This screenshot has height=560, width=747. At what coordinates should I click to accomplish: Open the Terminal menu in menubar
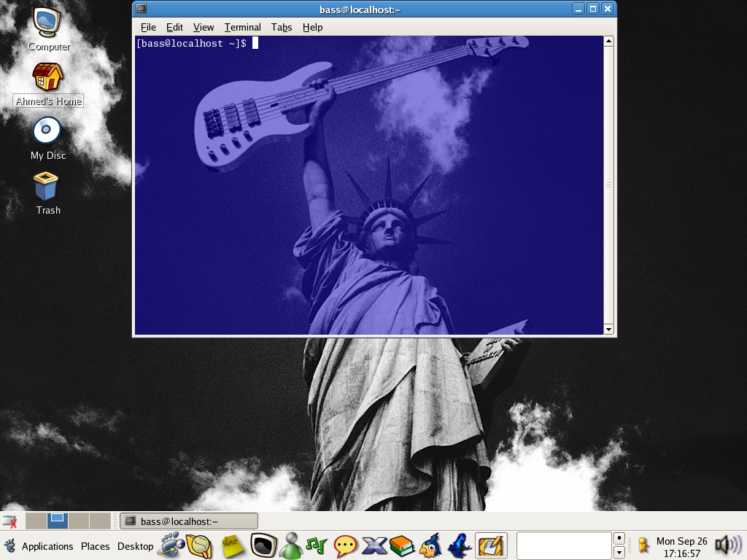(x=242, y=27)
